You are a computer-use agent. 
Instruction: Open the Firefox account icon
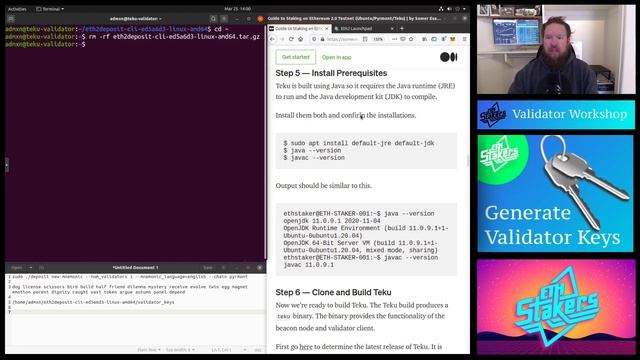pos(443,39)
